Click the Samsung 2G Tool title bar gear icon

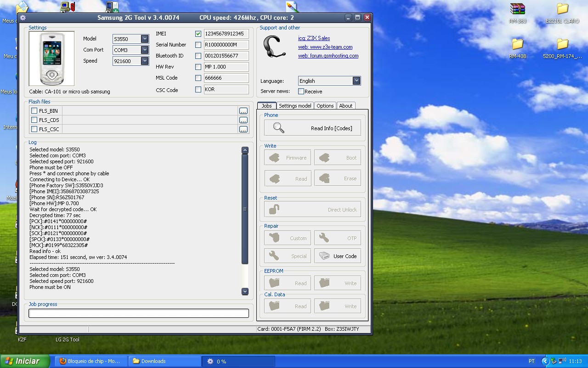[x=23, y=18]
